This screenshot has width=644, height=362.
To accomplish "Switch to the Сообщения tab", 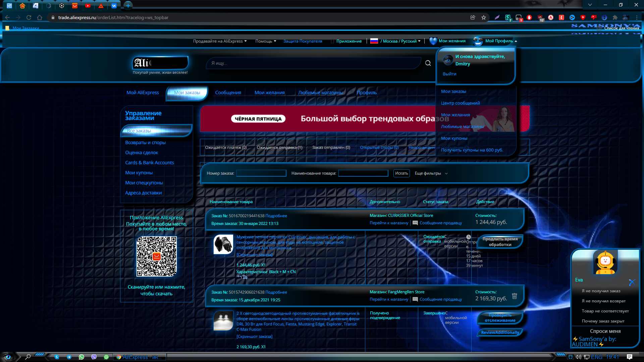I will point(228,93).
